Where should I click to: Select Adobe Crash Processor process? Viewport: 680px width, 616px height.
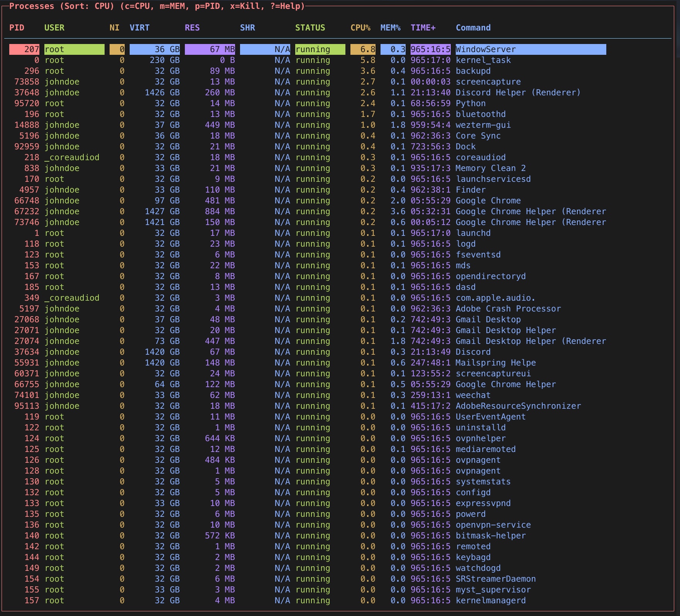click(308, 309)
